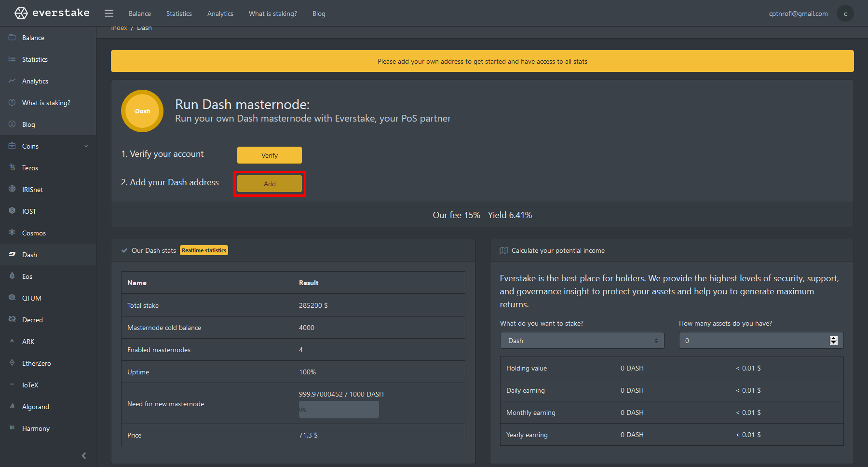
Task: Click the Add Dash address button
Action: [270, 184]
